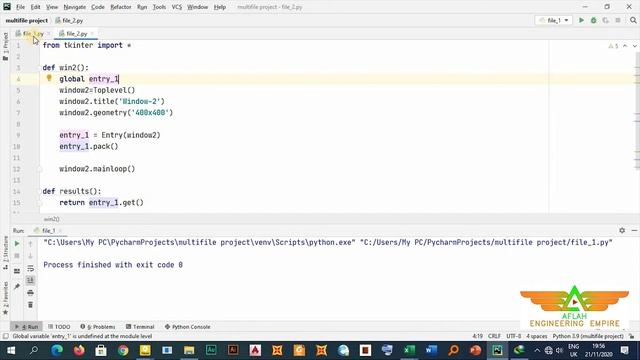Click the PyCharm logo in the title bar
Viewport: 640px width, 360px height.
click(x=7, y=7)
